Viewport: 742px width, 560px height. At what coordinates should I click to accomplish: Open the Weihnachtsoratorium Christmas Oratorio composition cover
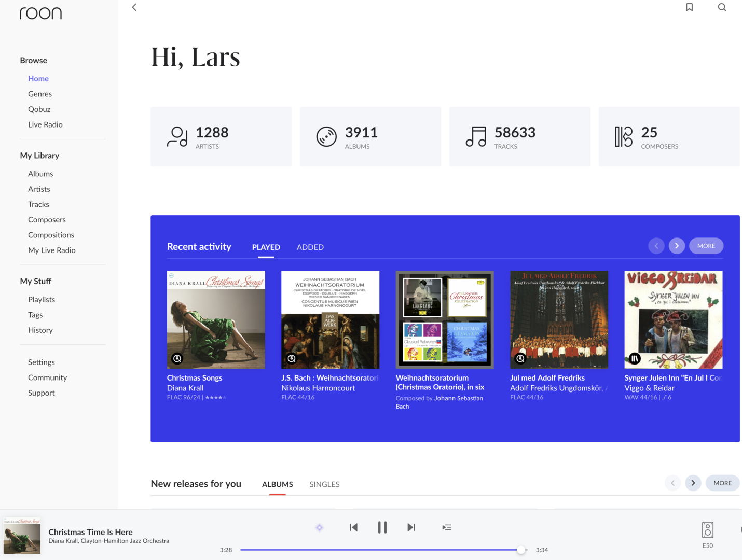pos(445,319)
